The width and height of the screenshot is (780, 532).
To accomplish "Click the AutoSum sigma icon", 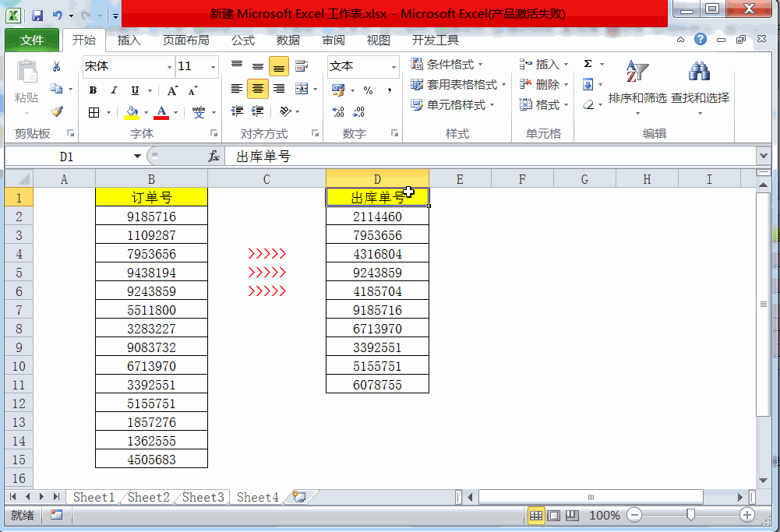I will (x=588, y=64).
